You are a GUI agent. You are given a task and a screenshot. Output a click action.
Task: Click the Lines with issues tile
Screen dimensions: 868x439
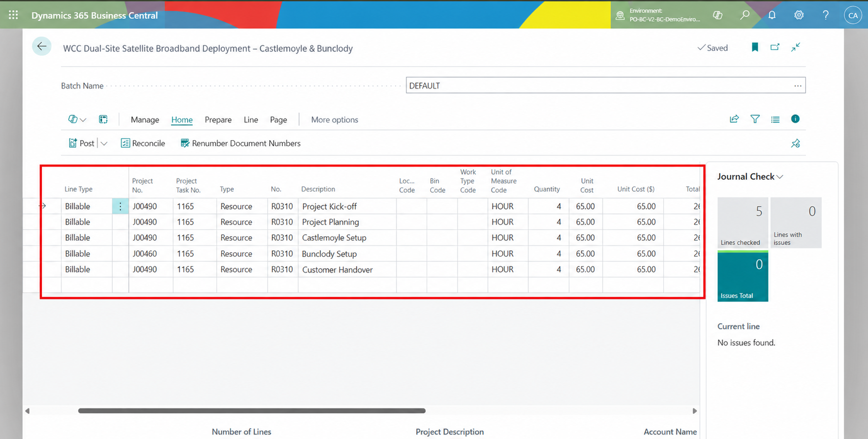796,222
